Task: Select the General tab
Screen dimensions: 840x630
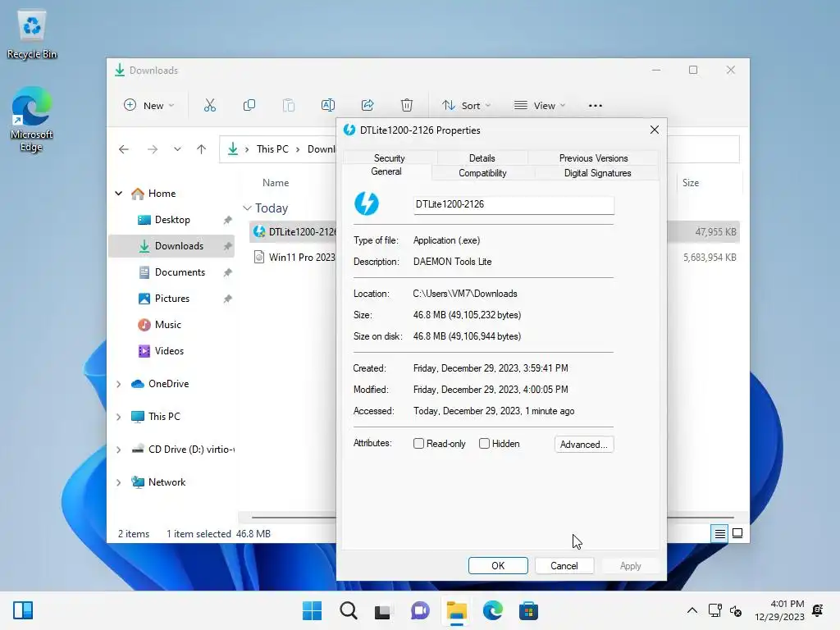Action: [386, 171]
